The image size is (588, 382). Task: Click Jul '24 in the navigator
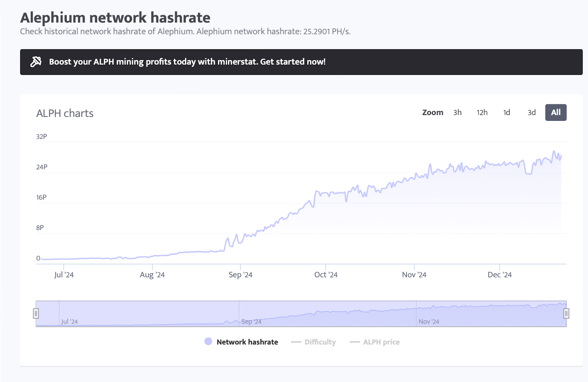point(69,321)
